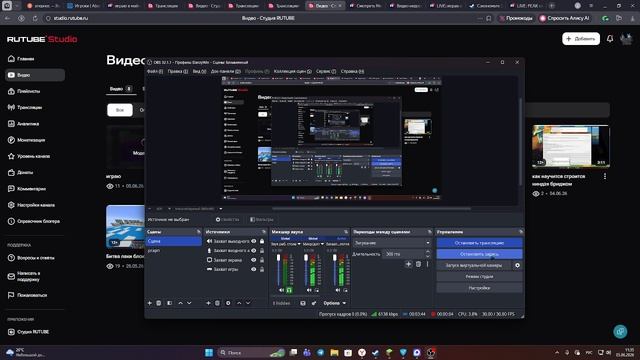Remove the transition using its trash icon

pos(418,264)
